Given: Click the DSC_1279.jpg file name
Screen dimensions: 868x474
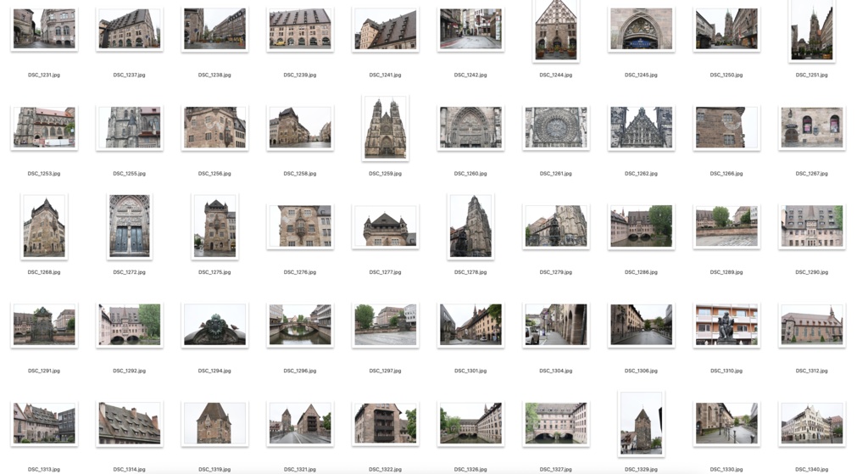Looking at the screenshot, I should click(x=556, y=272).
